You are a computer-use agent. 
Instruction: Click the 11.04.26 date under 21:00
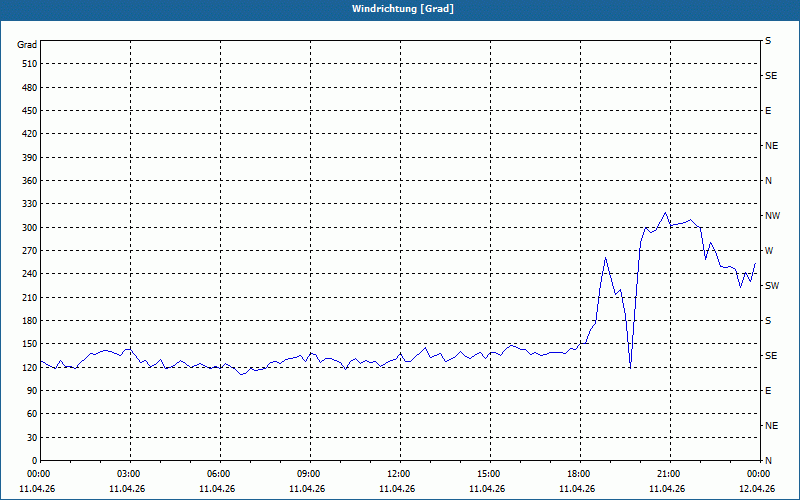(x=667, y=489)
